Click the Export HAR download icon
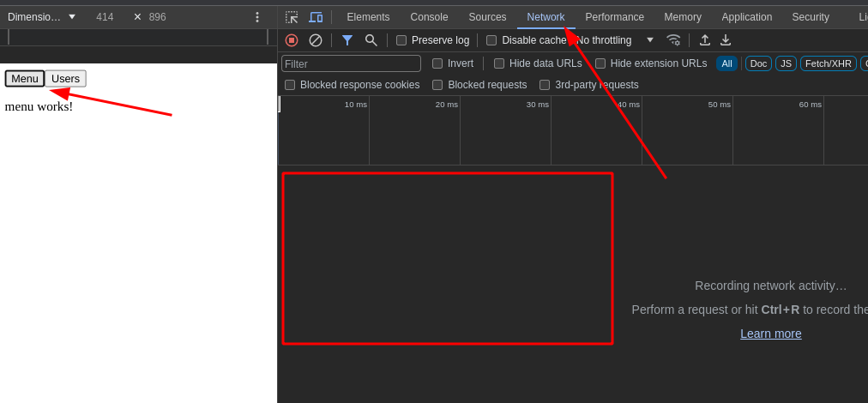The width and height of the screenshot is (868, 403). tap(726, 40)
